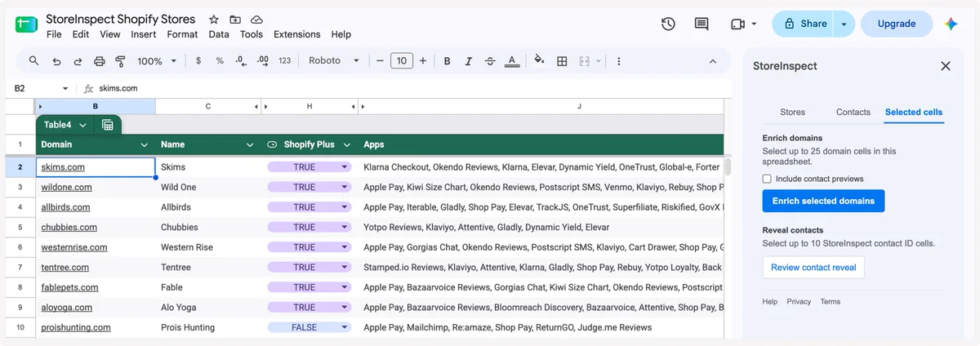Screen dimensions: 980x346
Task: Format as currency with dollar icon
Action: click(x=198, y=61)
